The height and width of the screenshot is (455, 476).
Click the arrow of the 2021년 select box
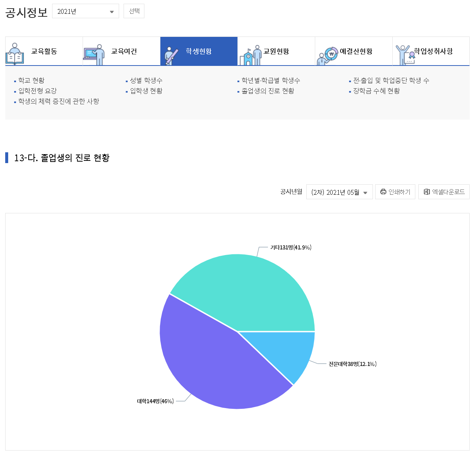112,12
